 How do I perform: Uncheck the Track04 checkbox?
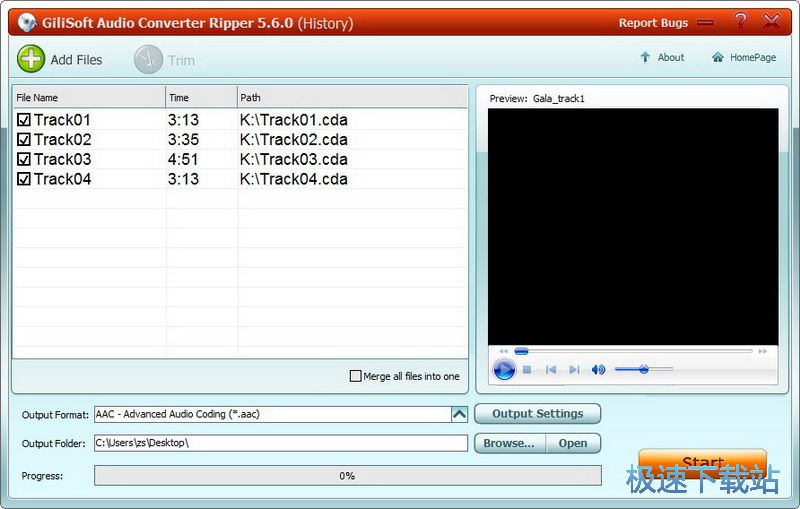23,179
